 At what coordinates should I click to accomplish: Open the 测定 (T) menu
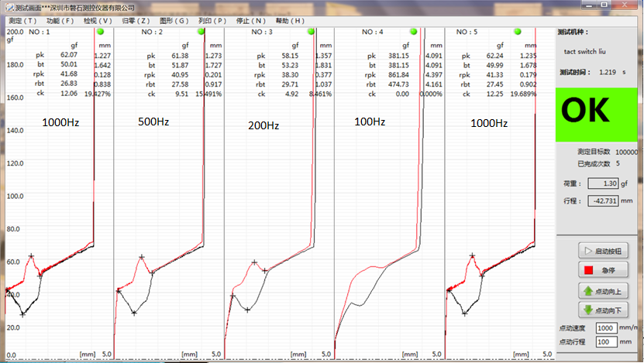[x=22, y=20]
